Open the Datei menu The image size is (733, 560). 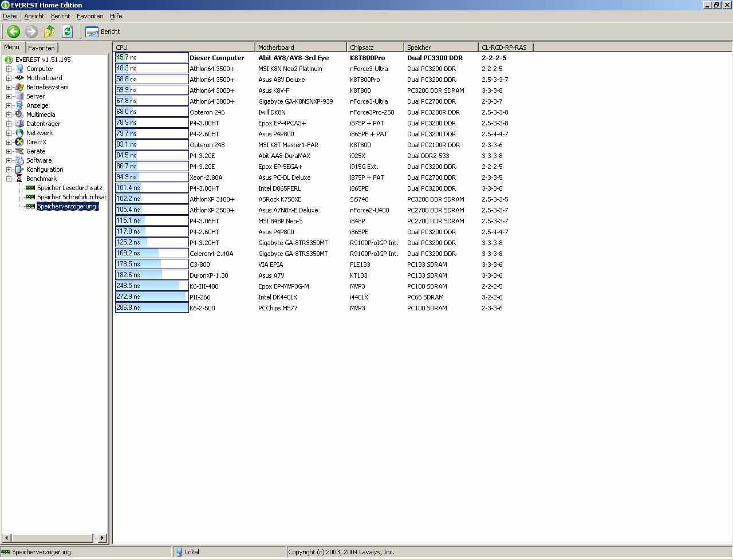click(x=10, y=16)
